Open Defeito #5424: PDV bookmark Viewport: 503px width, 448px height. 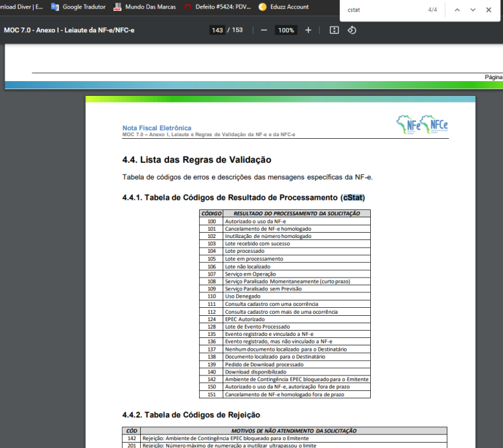(x=217, y=7)
